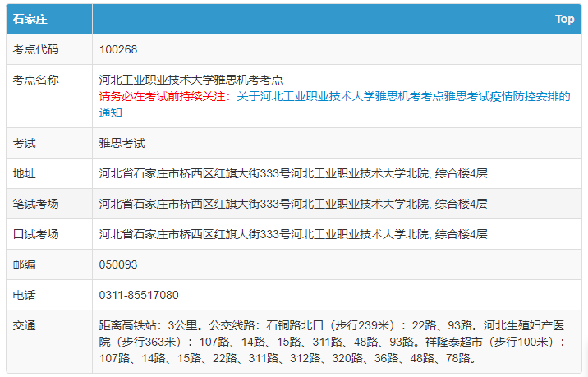Viewport: 588px width, 377px height.
Task: Select the postal code 050093
Action: (x=118, y=264)
